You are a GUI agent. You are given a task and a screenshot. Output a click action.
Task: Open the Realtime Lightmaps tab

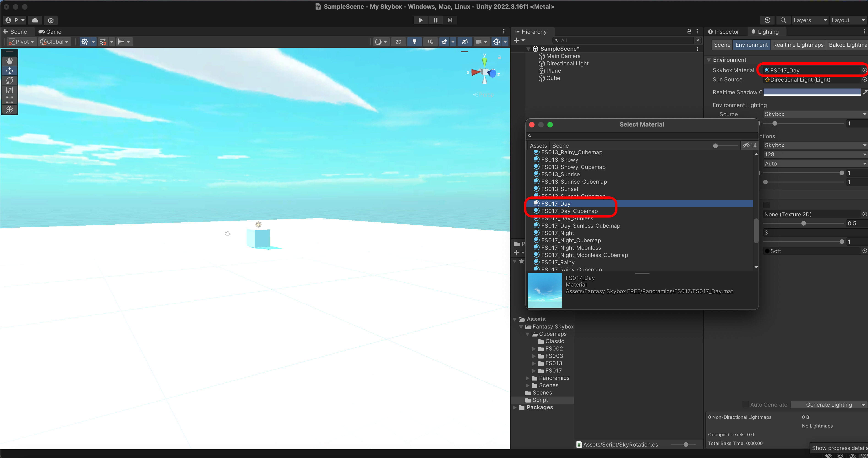pos(798,45)
